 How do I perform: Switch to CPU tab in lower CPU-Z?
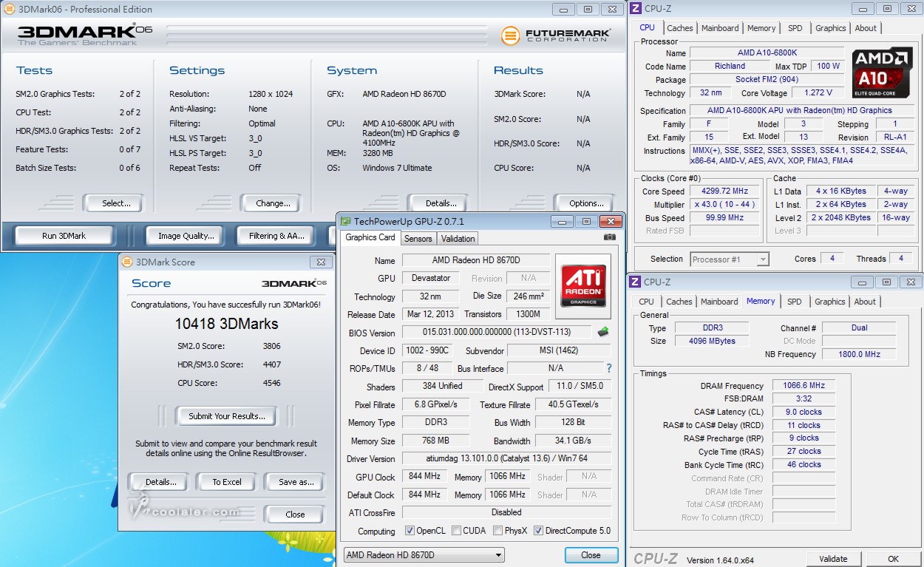646,302
